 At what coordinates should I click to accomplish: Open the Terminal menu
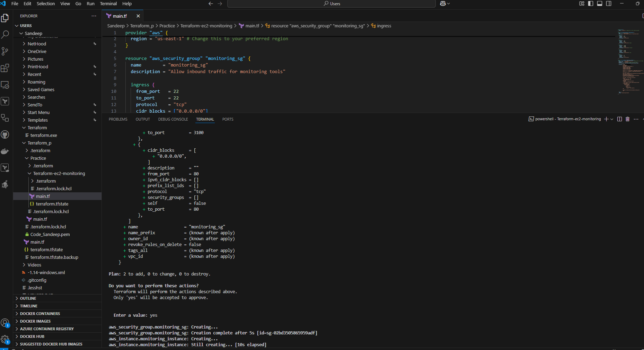point(108,3)
